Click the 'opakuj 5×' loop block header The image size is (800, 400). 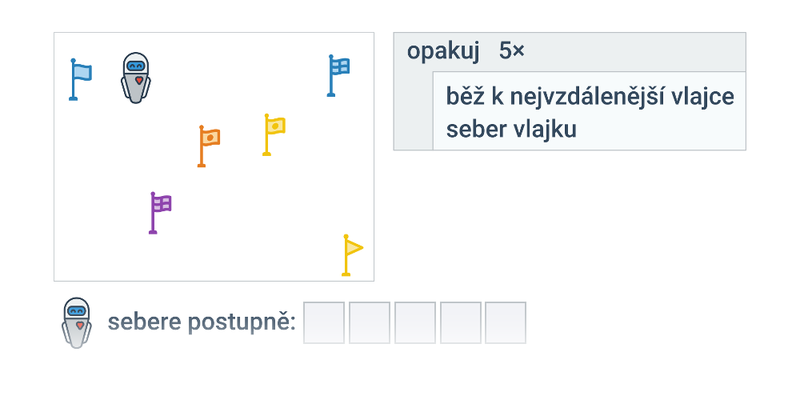[x=569, y=52]
